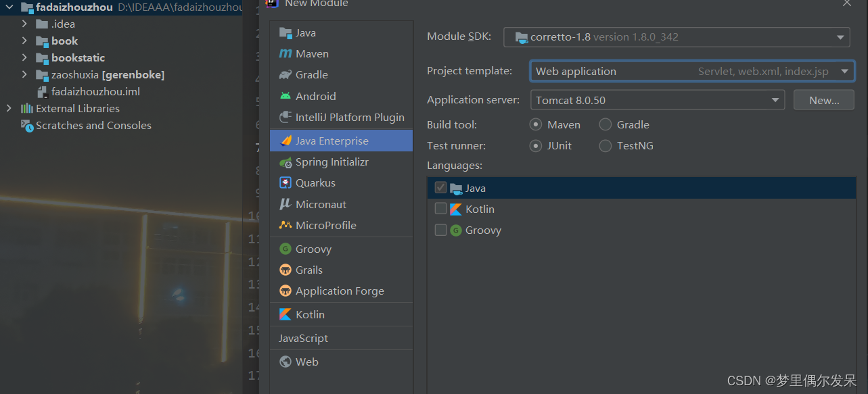Choose the Grails icon
Viewport: 868px width, 394px height.
point(285,270)
